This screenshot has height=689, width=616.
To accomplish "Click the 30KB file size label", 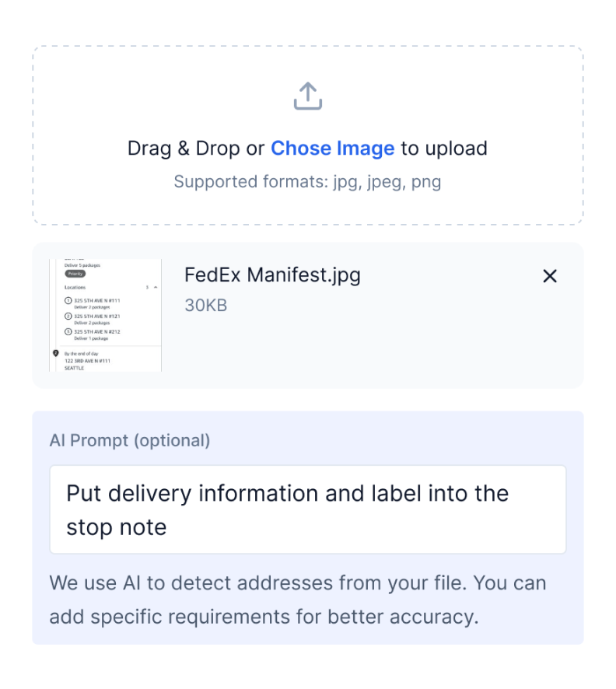I will pos(205,306).
